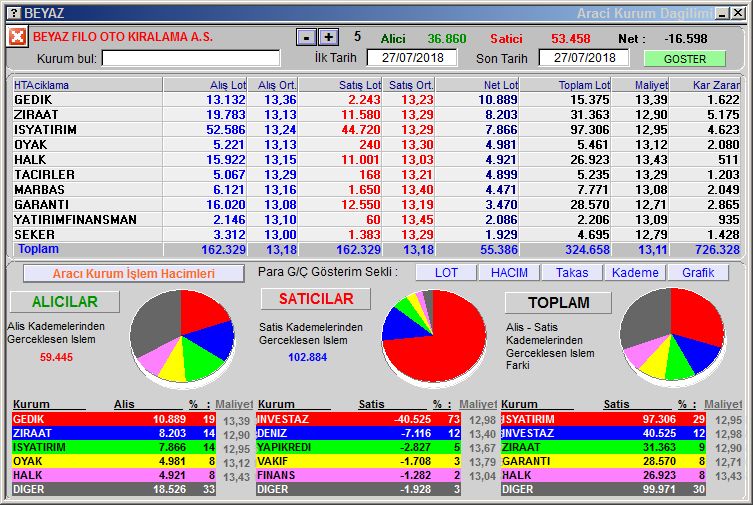The image size is (753, 505).
Task: Click Aracı Kurum İşlem Hacimleri button
Action: pyautogui.click(x=134, y=274)
